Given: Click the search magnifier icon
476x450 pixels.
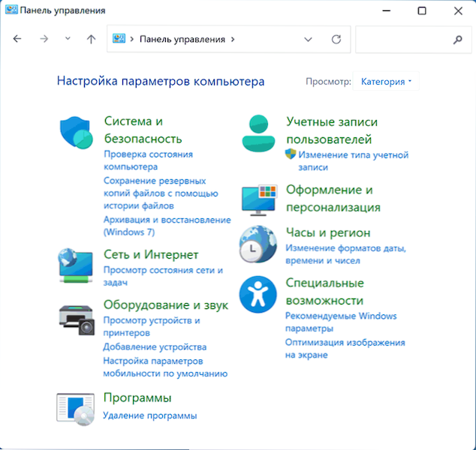Looking at the screenshot, I should tap(457, 40).
